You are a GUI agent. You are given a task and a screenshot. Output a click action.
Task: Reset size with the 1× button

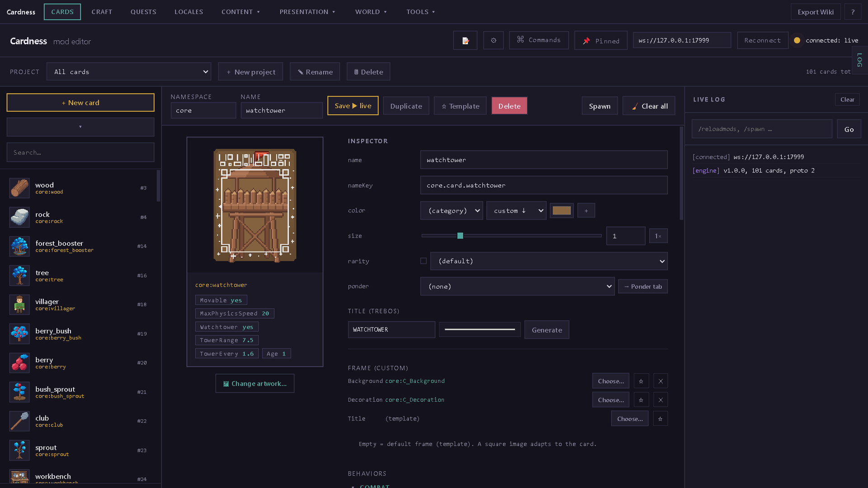pyautogui.click(x=658, y=236)
